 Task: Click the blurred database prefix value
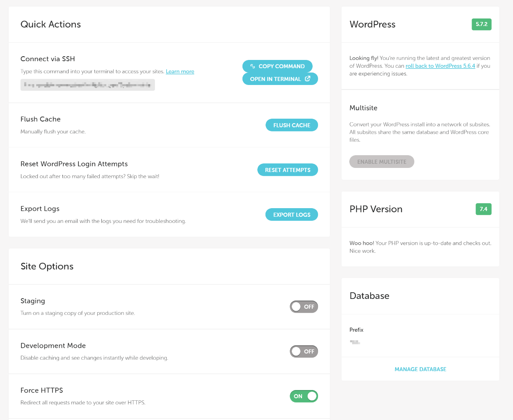(355, 342)
